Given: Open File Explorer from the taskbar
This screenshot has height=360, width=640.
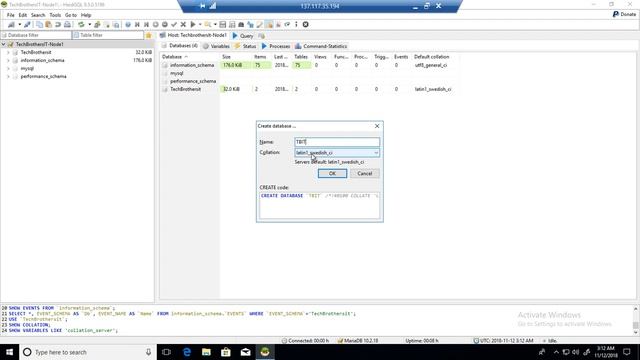Looking at the screenshot, I should tap(206, 352).
